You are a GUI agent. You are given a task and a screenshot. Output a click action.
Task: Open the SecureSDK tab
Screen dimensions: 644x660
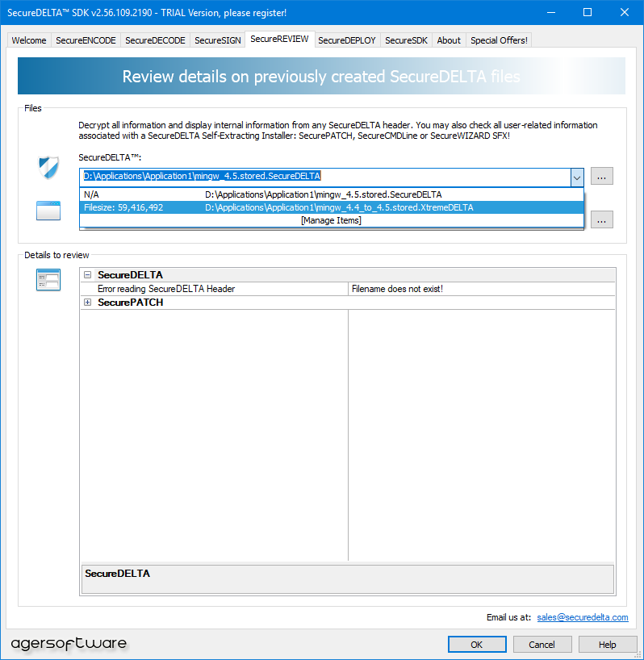pyautogui.click(x=406, y=40)
